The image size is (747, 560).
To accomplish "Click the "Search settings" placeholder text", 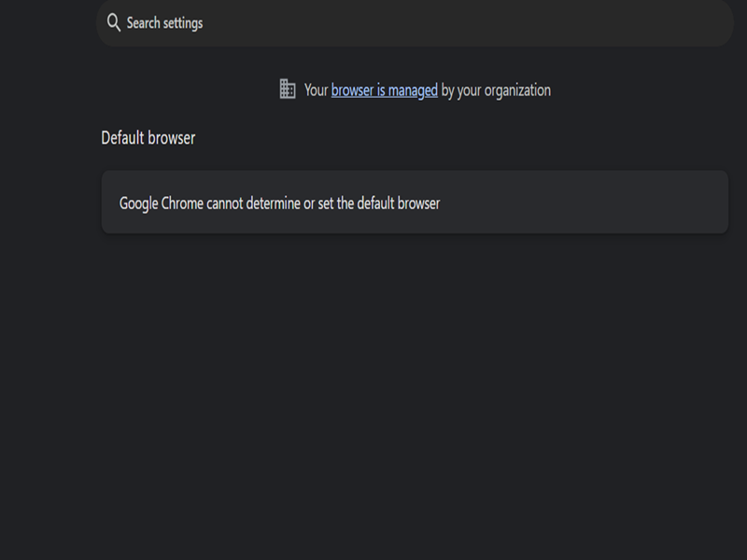I will (x=164, y=22).
